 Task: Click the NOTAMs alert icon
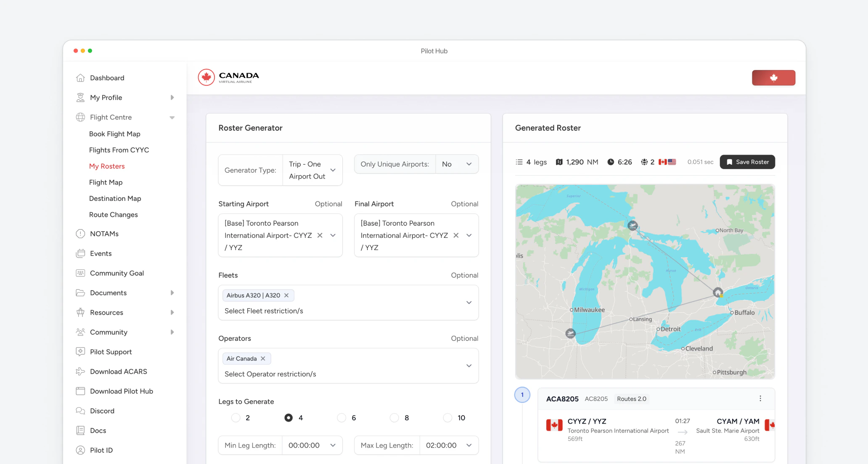click(x=80, y=234)
